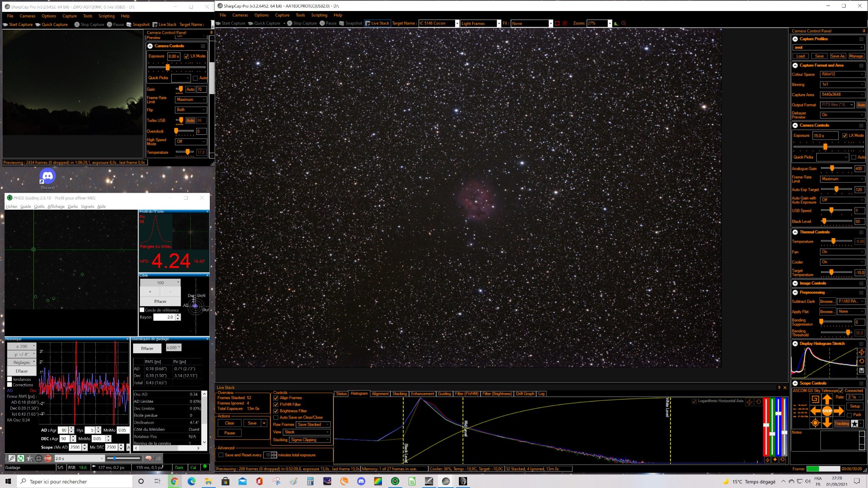The image size is (868, 488).
Task: Toggle the Brightness Filter checkbox
Action: point(276,411)
